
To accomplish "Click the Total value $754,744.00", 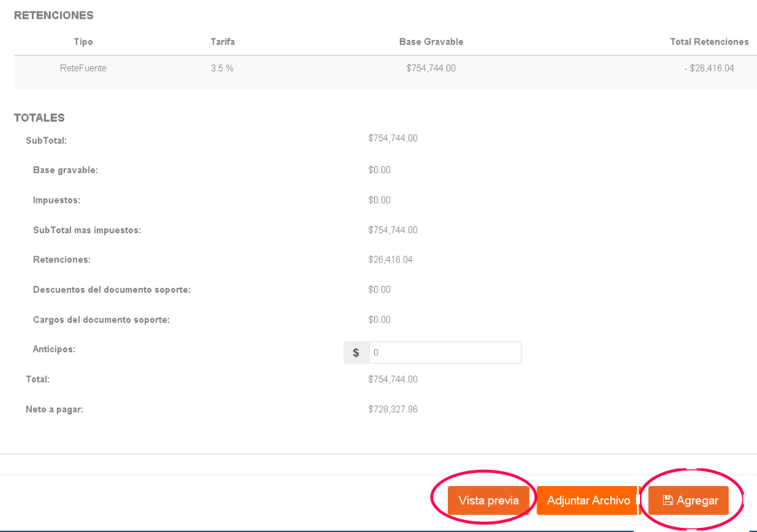I will point(392,379).
